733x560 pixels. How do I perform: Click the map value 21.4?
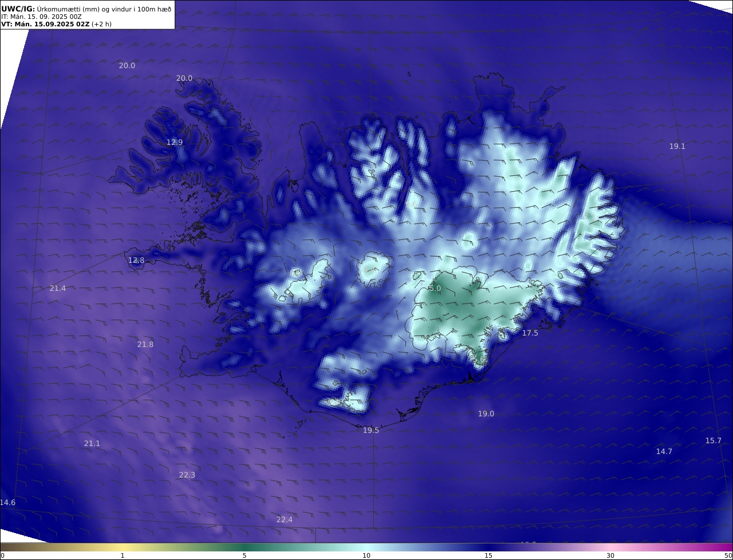(57, 288)
